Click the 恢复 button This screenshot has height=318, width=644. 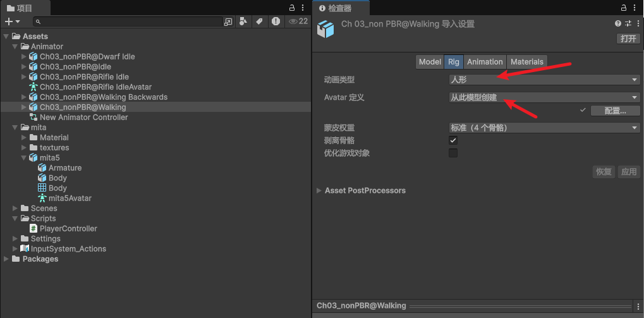[x=604, y=172]
